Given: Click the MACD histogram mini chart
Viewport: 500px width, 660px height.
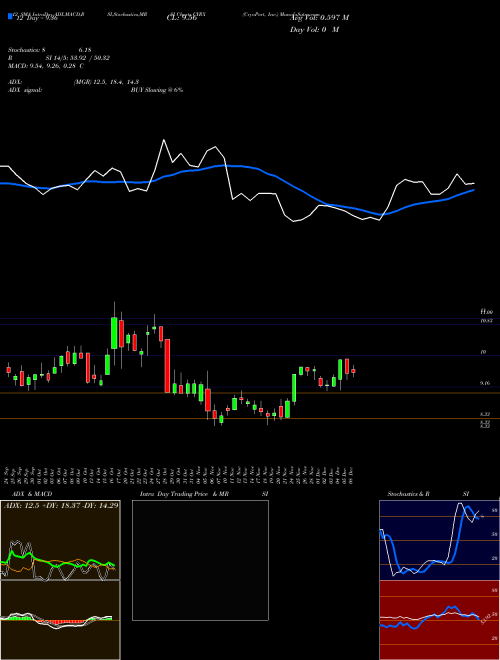Looking at the screenshot, I should click(60, 620).
